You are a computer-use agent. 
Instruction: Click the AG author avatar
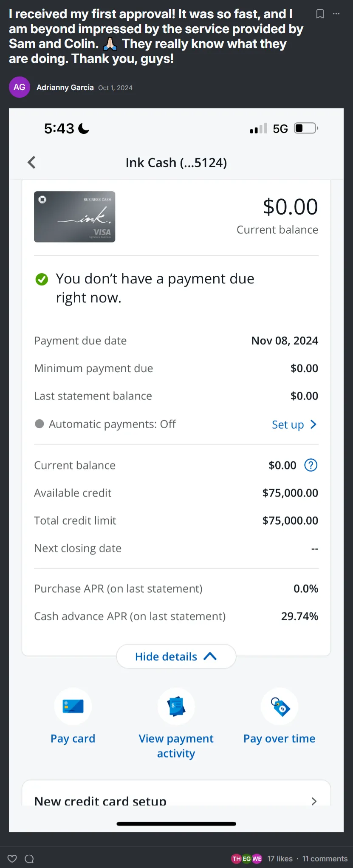pos(20,87)
